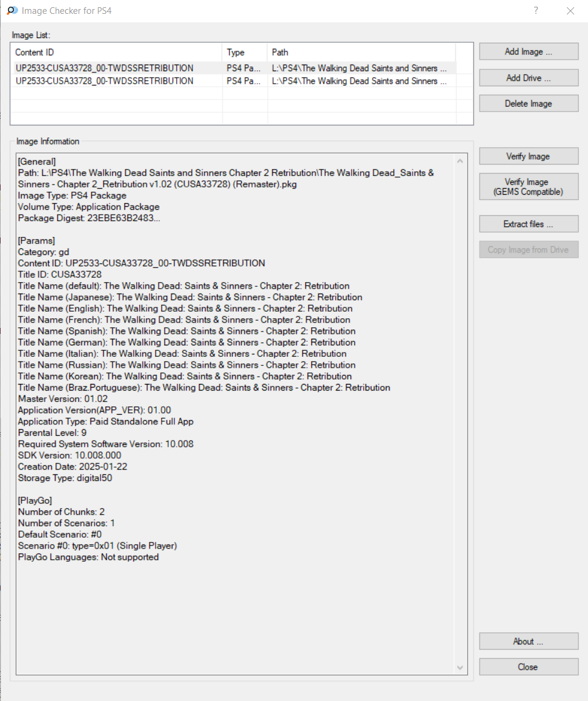
Task: Click the Title Name (Italian) line
Action: [x=182, y=354]
